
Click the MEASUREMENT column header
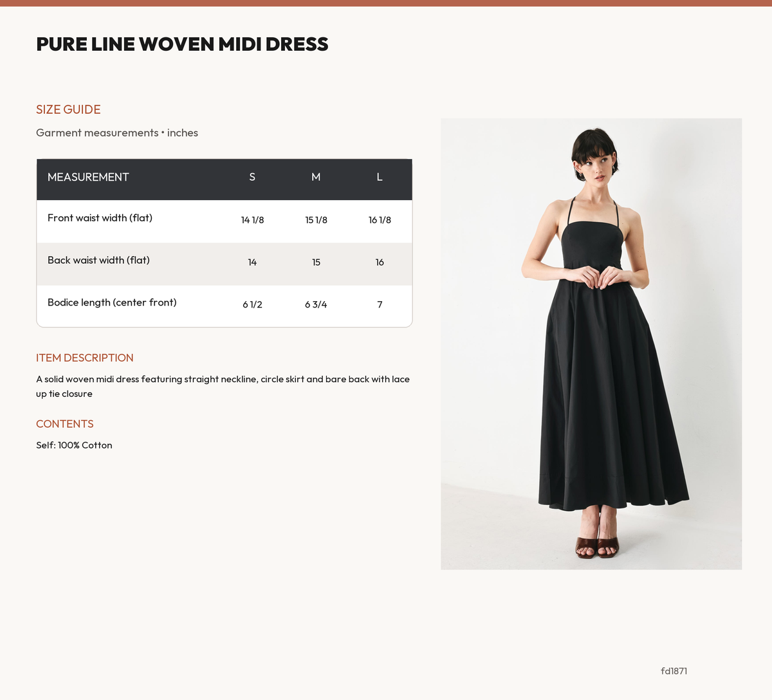88,177
